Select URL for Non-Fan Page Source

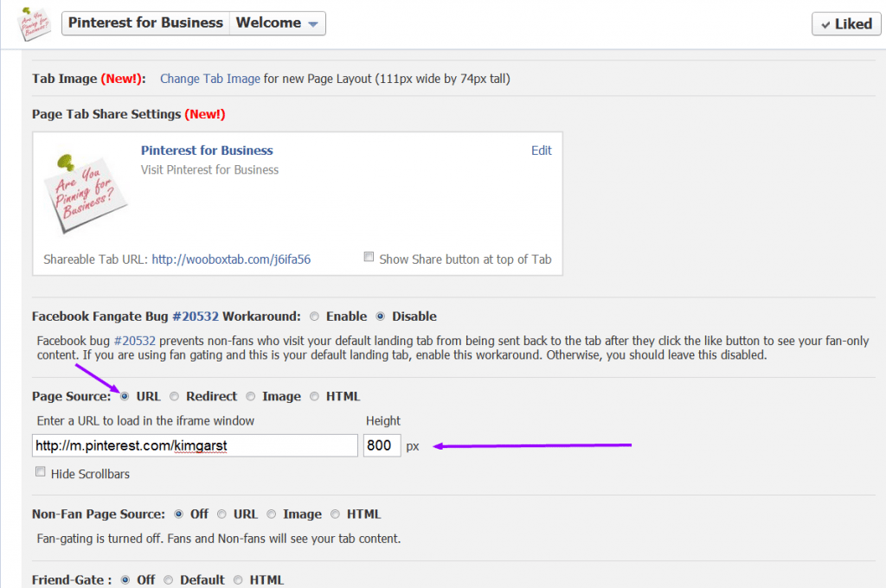221,514
